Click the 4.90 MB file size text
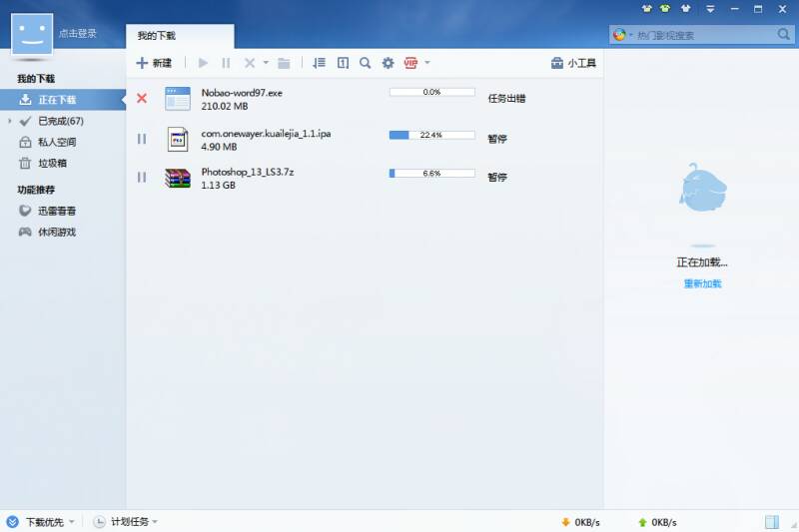This screenshot has height=532, width=799. point(219,147)
